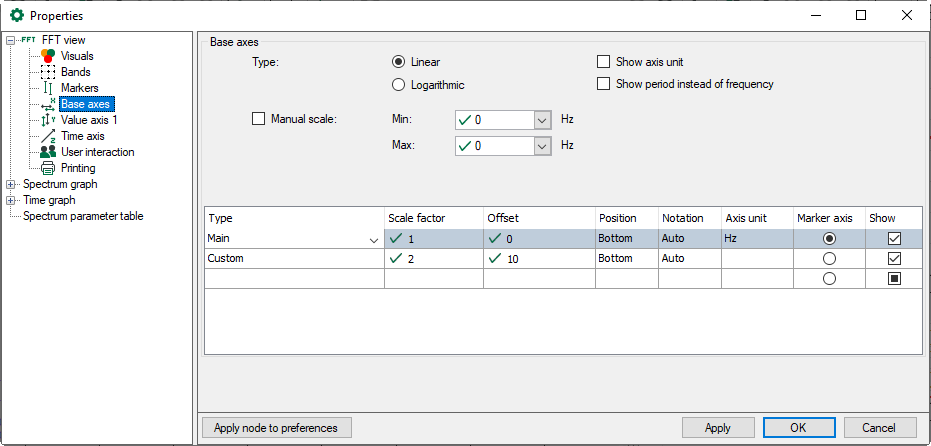Click the Properties gear icon in title bar

(16, 15)
